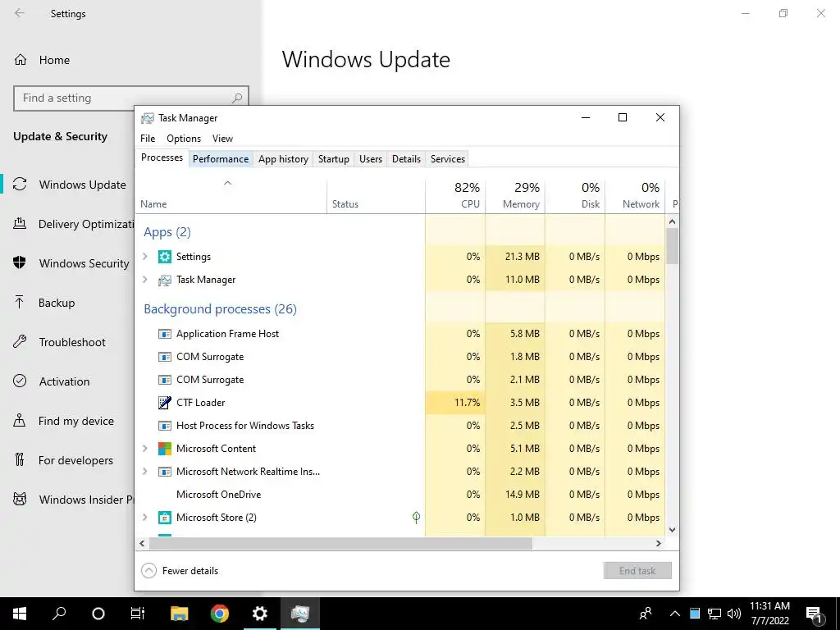This screenshot has height=630, width=840.
Task: Go back using the Settings back arrow
Action: 20,13
